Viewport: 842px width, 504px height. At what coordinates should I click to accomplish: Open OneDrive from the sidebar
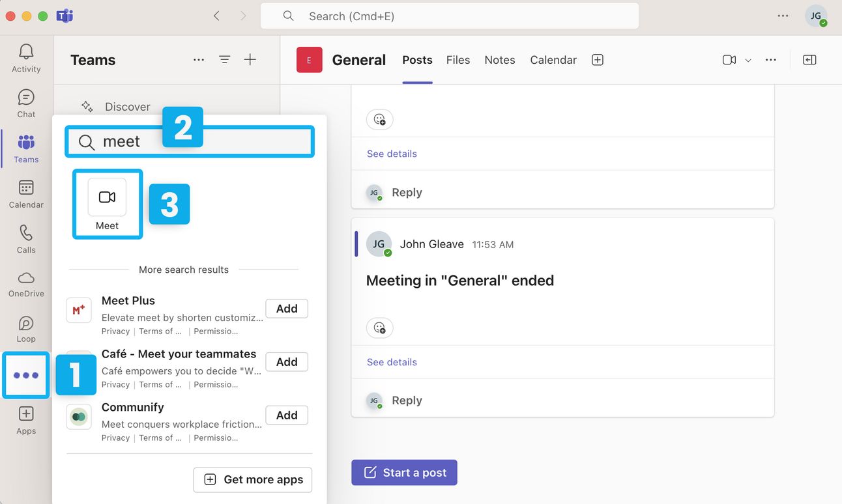click(26, 284)
